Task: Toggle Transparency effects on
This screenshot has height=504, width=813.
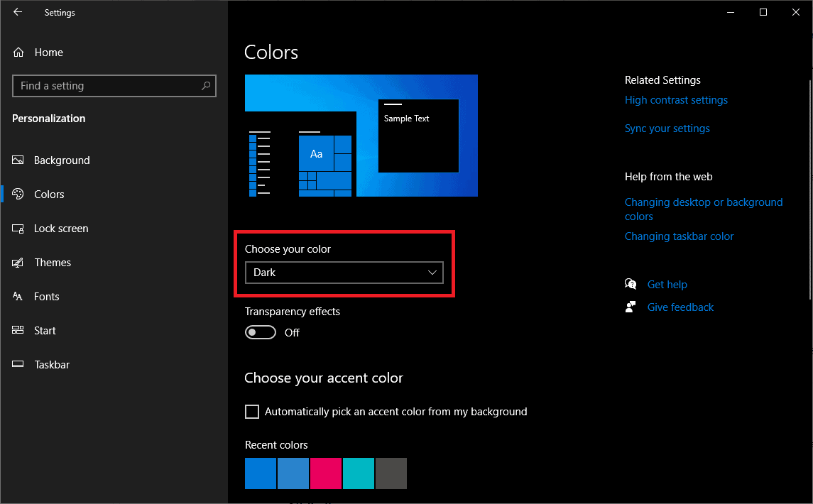Action: (x=260, y=332)
